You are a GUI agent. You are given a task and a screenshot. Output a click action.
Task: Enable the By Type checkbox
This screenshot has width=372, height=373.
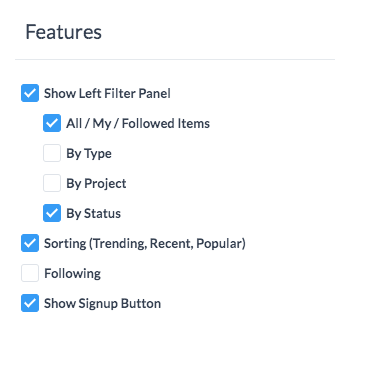coord(52,153)
